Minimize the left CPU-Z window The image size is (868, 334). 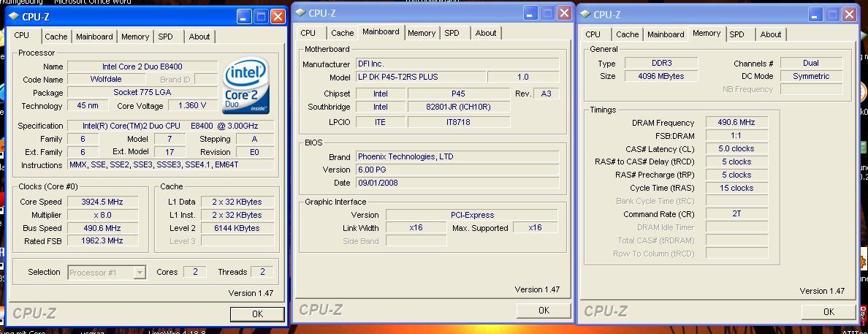pos(244,17)
